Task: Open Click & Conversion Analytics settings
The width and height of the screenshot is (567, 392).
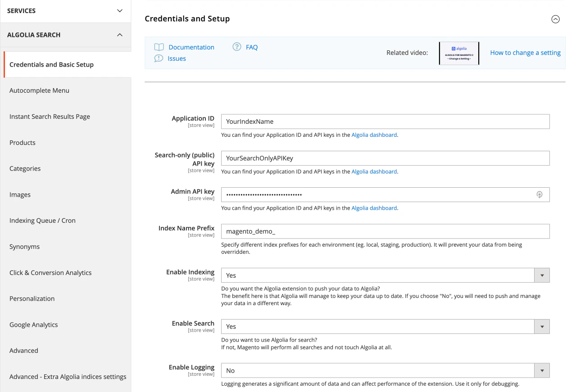Action: 50,273
